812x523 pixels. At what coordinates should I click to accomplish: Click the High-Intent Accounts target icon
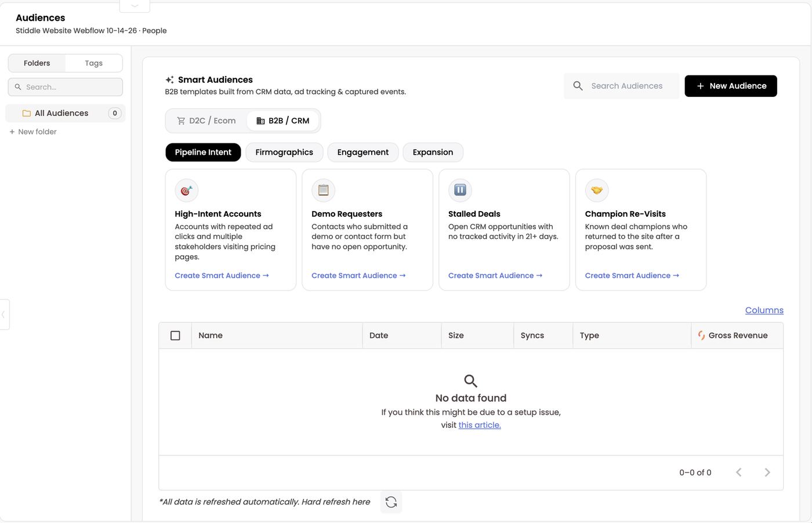click(186, 190)
